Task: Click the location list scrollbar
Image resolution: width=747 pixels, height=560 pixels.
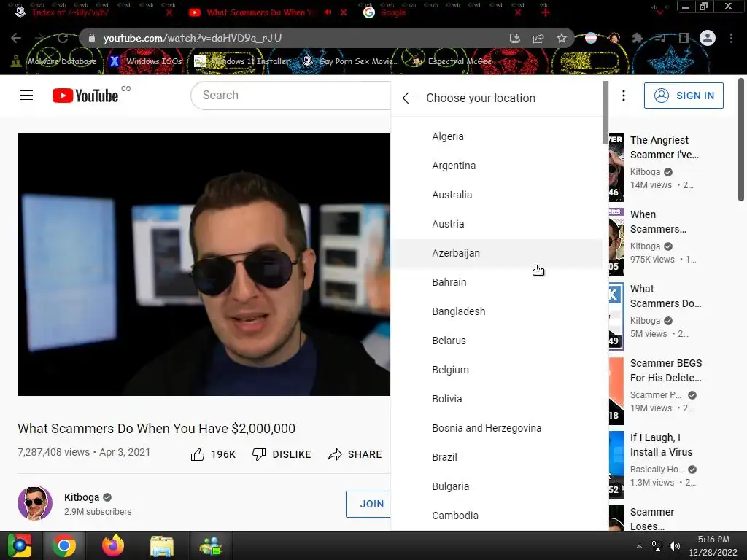Action: tap(605, 112)
